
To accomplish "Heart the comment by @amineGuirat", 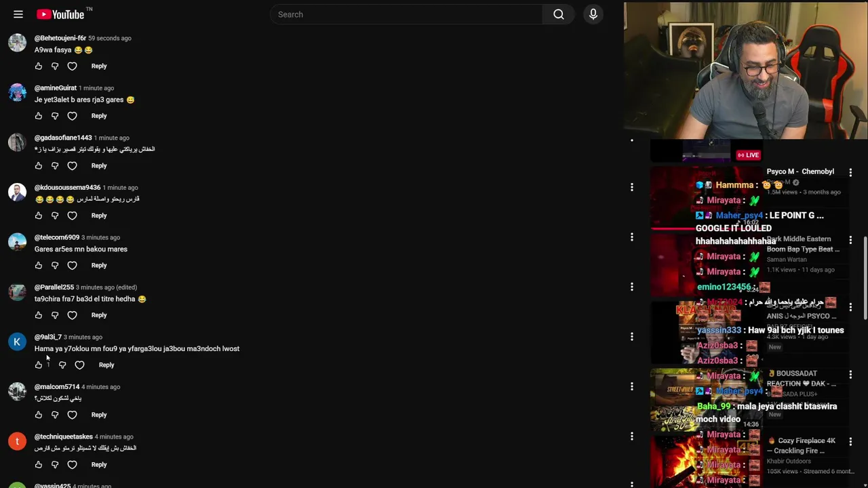I will (72, 116).
